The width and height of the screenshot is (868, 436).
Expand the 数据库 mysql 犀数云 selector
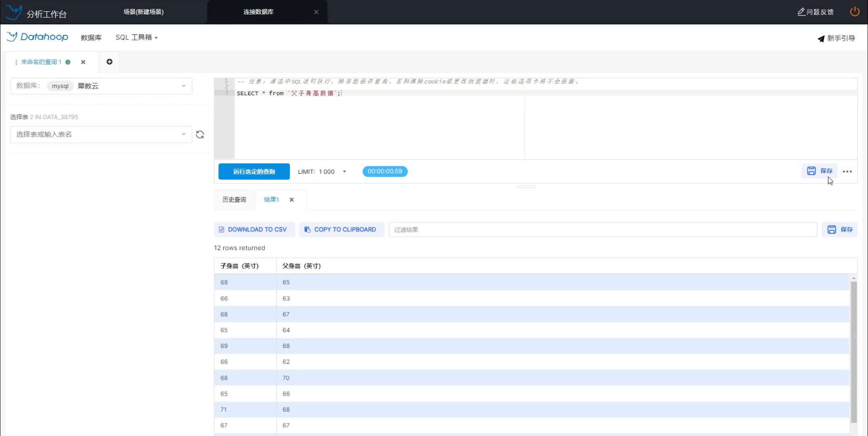(x=101, y=86)
